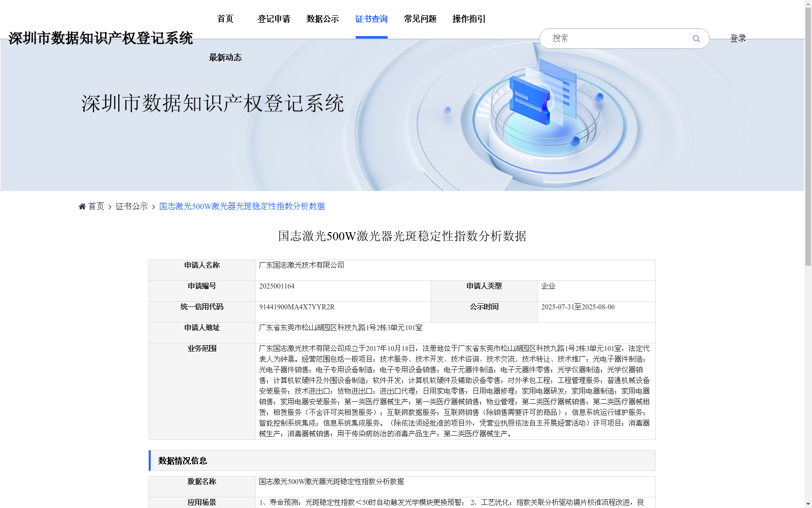Click breadcrumb 国志激光500W激光器光斑稳定性指数分析数据

point(242,206)
